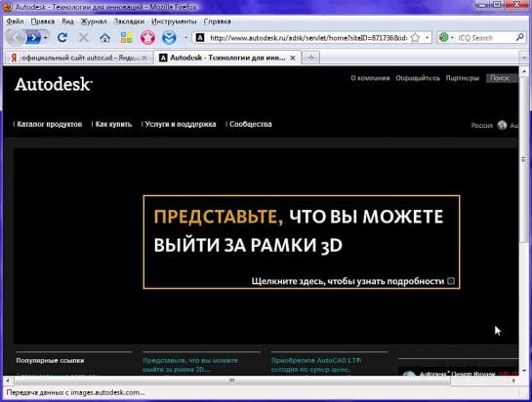Screen dimensions: 532x402
Task: Open the tab list dropdown
Action: [x=523, y=58]
